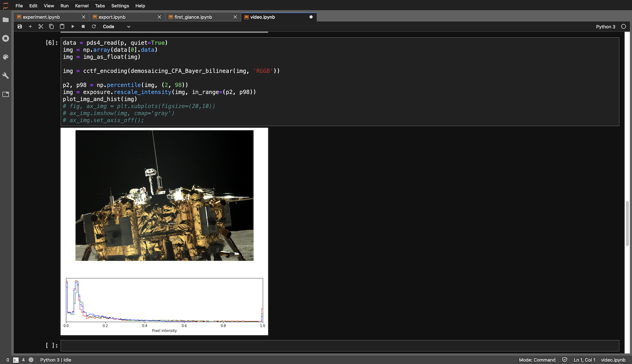632x364 pixels.
Task: Cut the selected cell with scissors icon
Action: [x=41, y=27]
